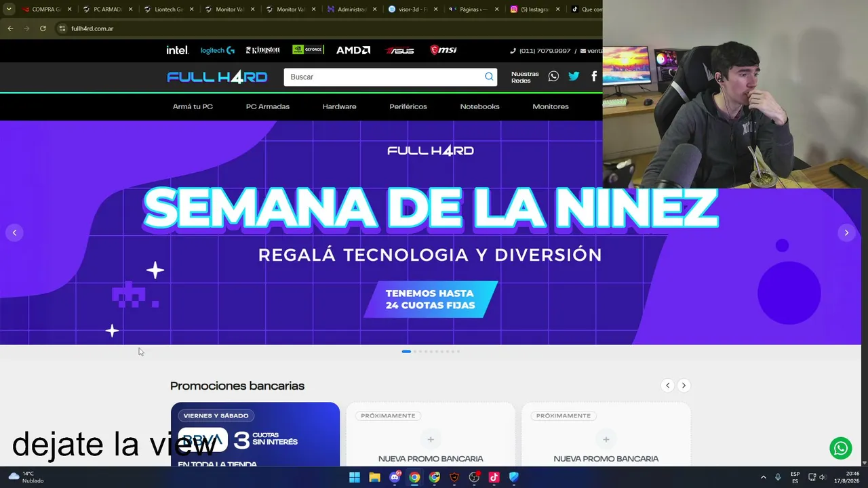Open the Logitech G brand logo
Viewport: 868px width, 488px height.
pos(218,50)
